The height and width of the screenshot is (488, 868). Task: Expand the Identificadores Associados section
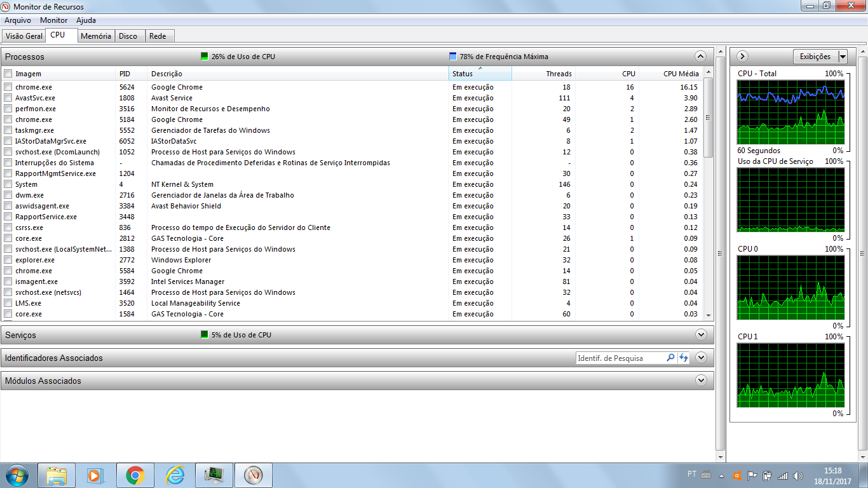coord(701,358)
